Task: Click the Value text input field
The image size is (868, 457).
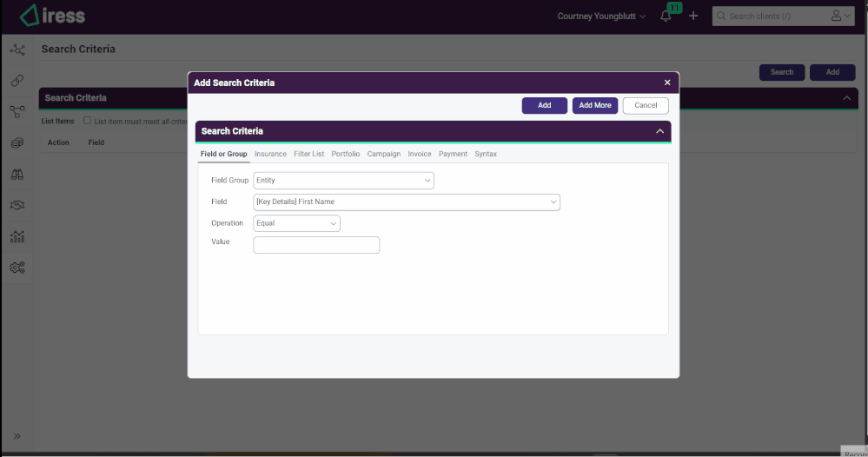Action: (316, 245)
